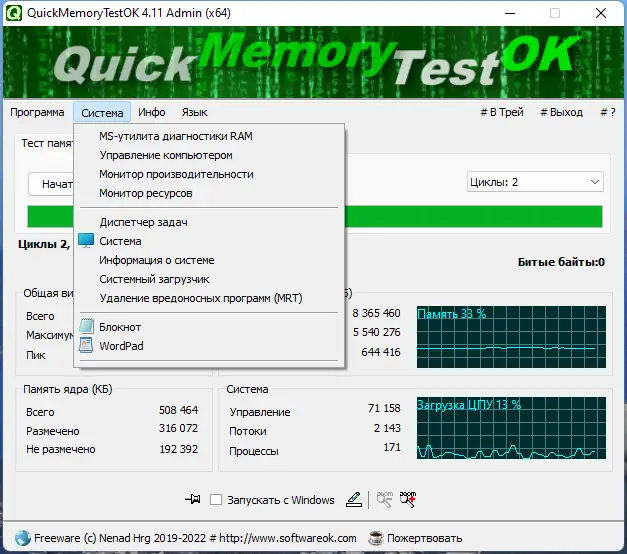
Task: Click the zoom magnifier icon with red plus
Action: (408, 500)
